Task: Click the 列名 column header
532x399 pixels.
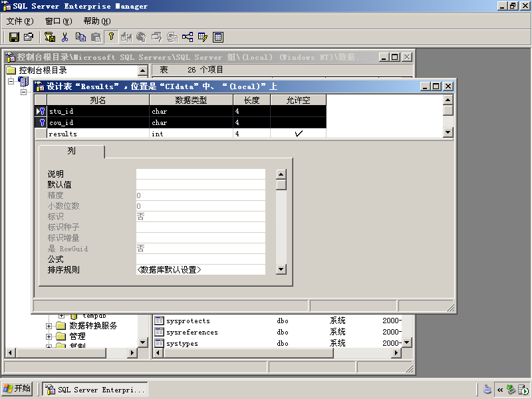Action: coord(98,100)
